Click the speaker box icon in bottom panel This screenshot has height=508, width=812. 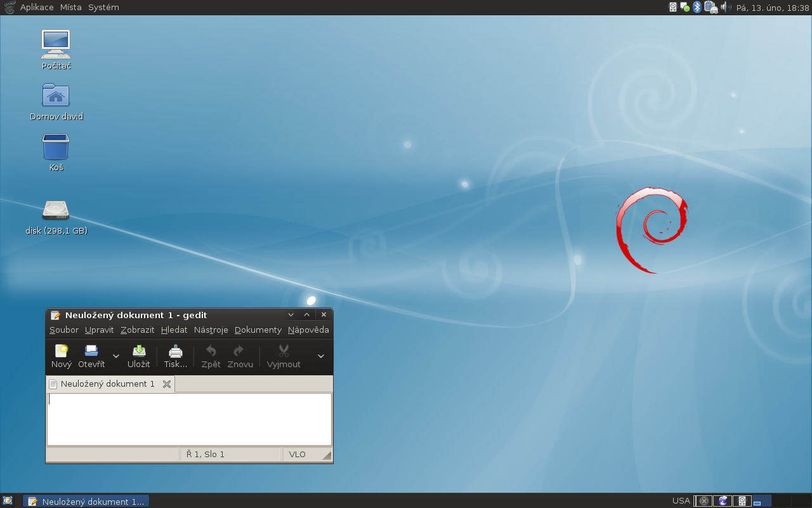(x=742, y=500)
